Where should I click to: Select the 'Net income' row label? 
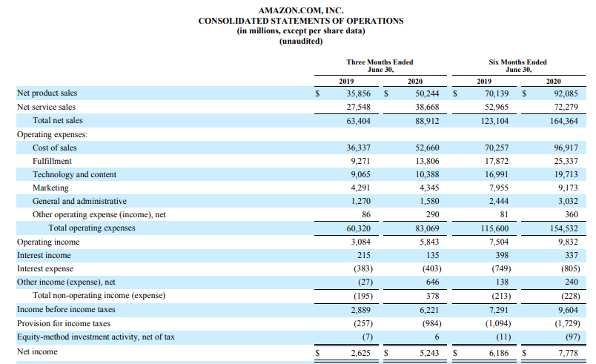(37, 352)
